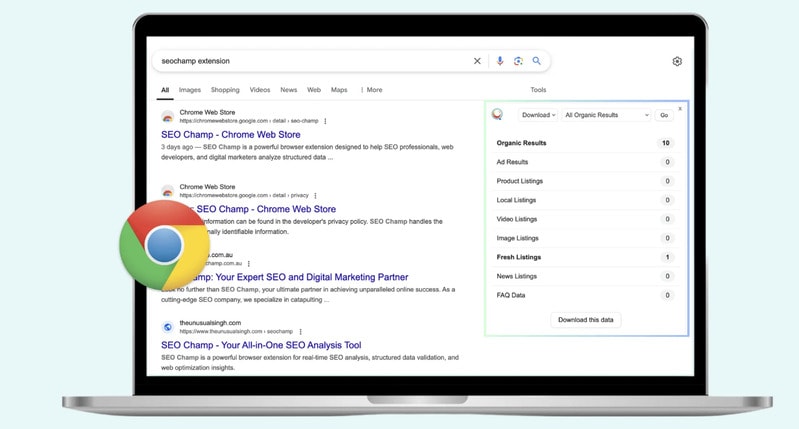Viewport: 799px width, 429px height.
Task: Click Download this data button
Action: (x=586, y=320)
